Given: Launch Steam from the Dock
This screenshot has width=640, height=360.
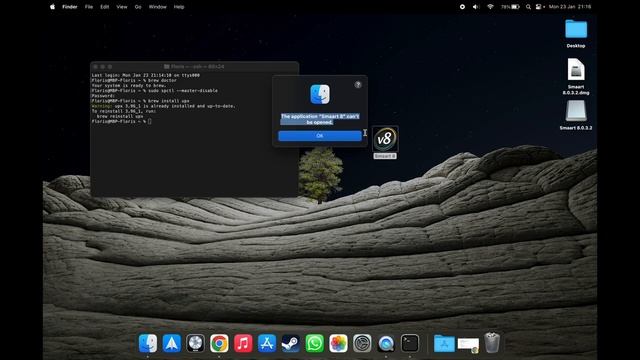Looking at the screenshot, I should tap(291, 343).
